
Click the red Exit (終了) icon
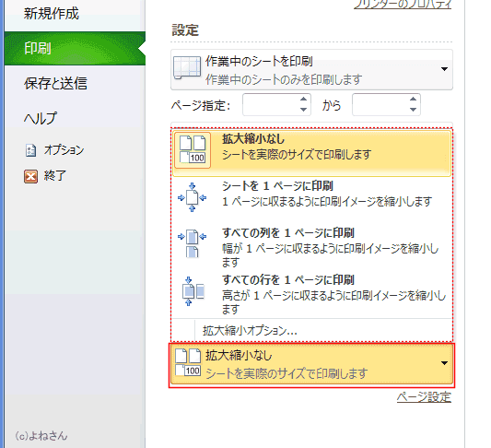[x=30, y=176]
